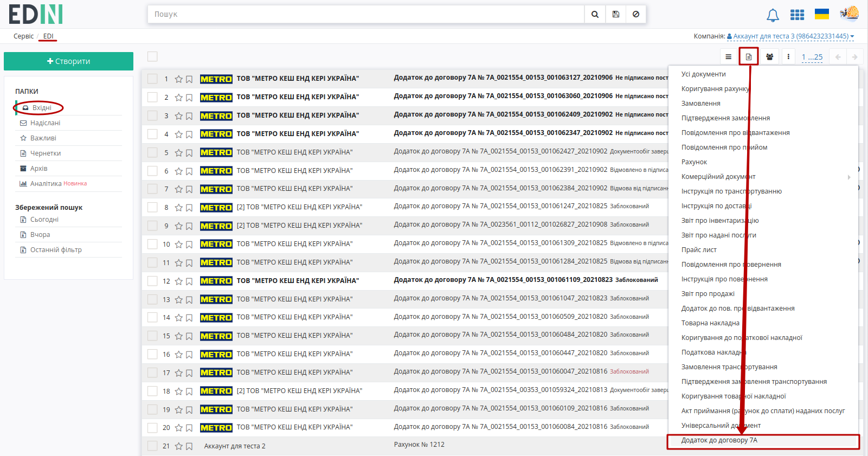Select checkbox for row 4
This screenshot has width=868, height=456.
152,134
